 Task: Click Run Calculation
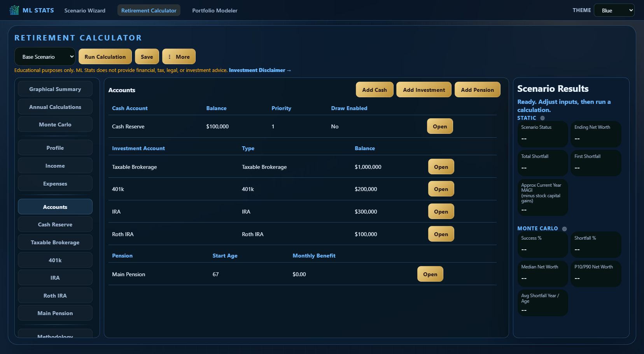(105, 56)
